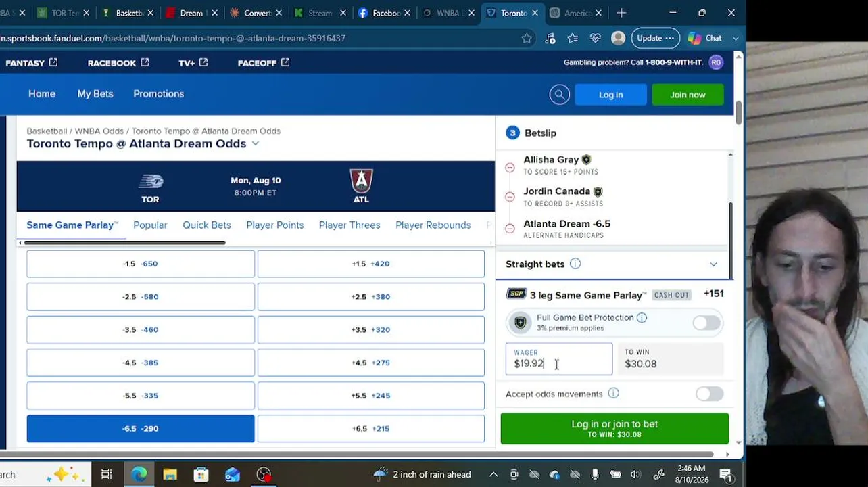This screenshot has height=487, width=868.
Task: Remove Atlanta Dream -6.5 leg from betslip
Action: pyautogui.click(x=510, y=229)
